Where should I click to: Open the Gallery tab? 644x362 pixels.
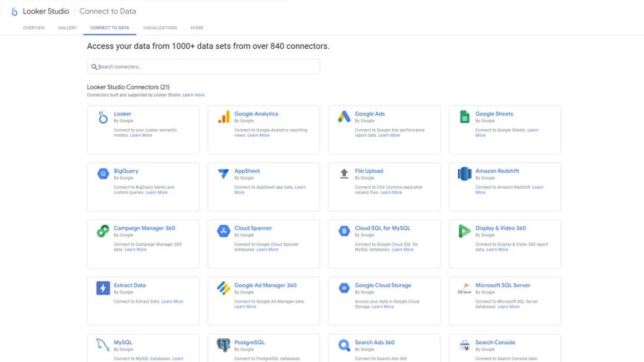click(x=68, y=28)
